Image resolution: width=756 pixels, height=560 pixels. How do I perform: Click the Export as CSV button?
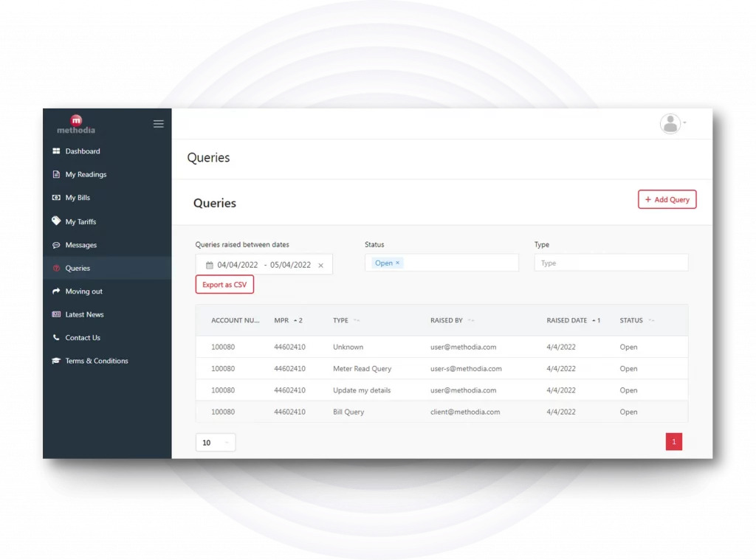(x=224, y=285)
